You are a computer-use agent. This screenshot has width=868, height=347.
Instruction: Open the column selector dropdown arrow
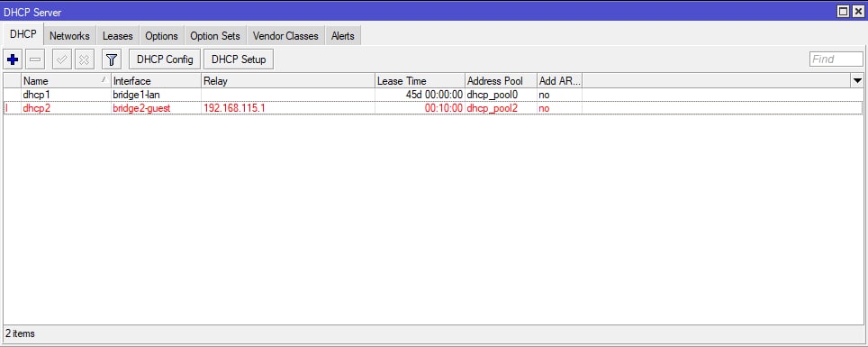coord(857,81)
